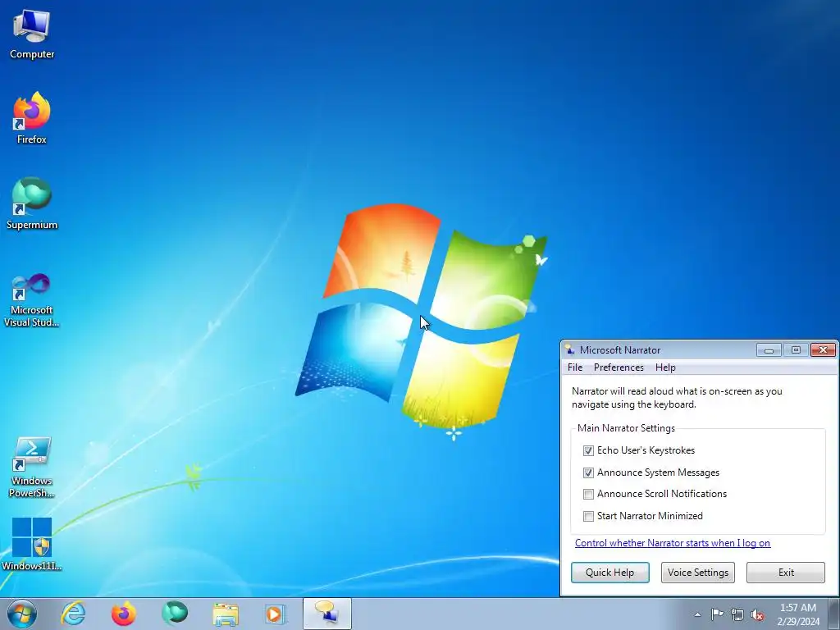The image size is (840, 630).
Task: Select the Supermium desktop shortcut
Action: (32, 204)
